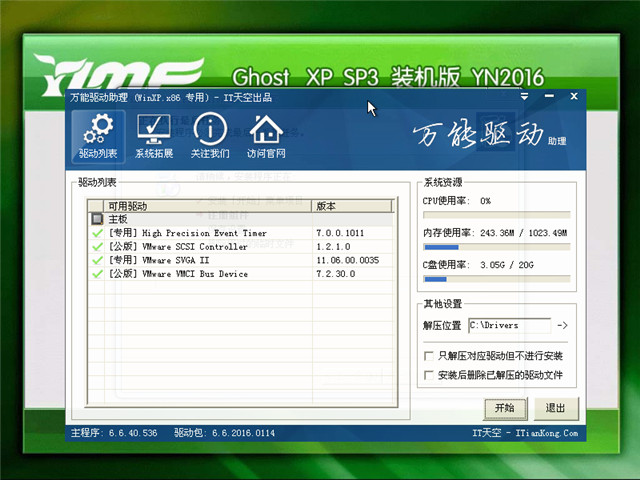640x480 pixels.
Task: Select the High Precision Event Timer row
Action: (241, 233)
